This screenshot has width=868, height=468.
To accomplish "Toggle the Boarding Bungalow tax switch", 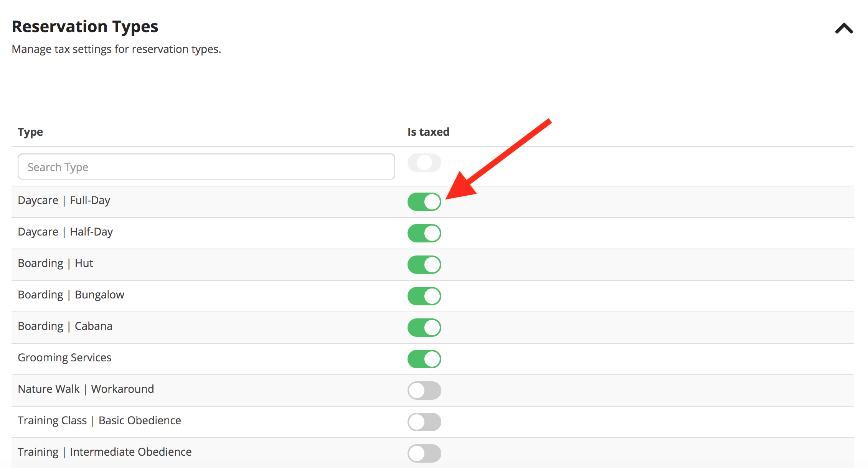I will (x=424, y=296).
